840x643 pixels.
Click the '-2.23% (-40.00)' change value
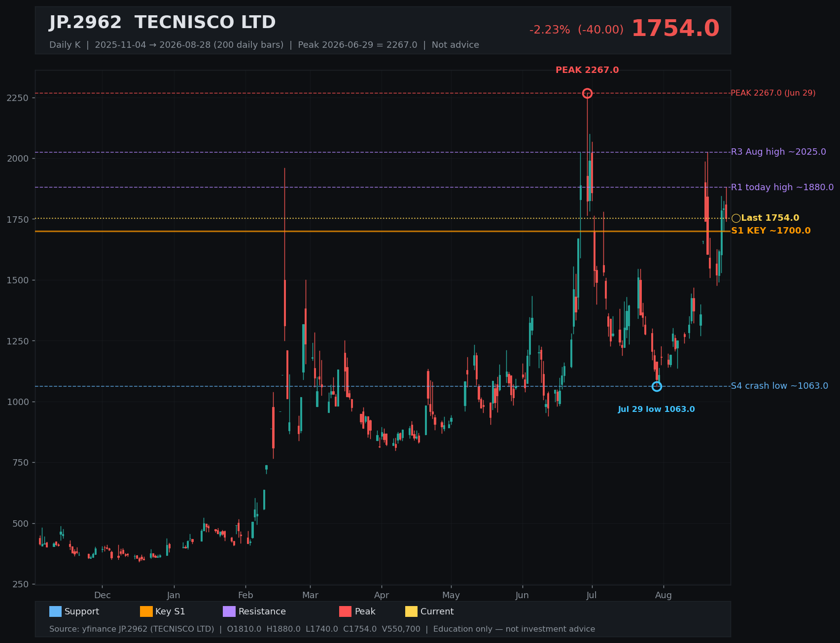[x=576, y=30]
